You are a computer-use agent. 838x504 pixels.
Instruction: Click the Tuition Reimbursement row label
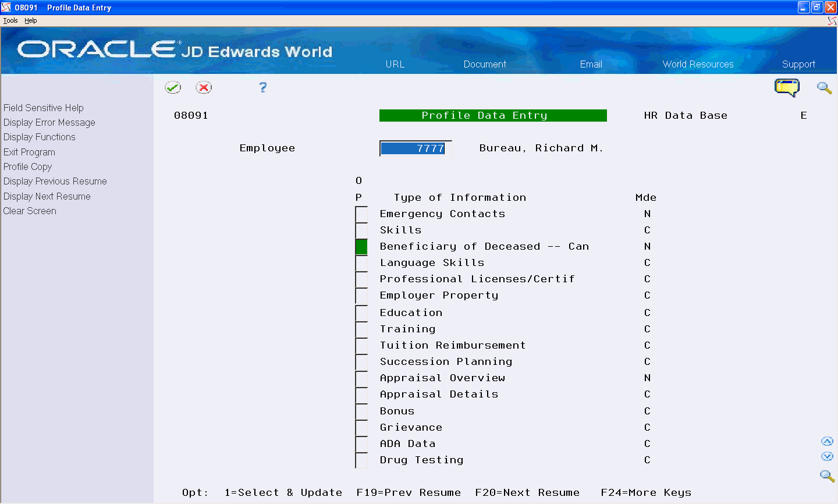click(453, 346)
